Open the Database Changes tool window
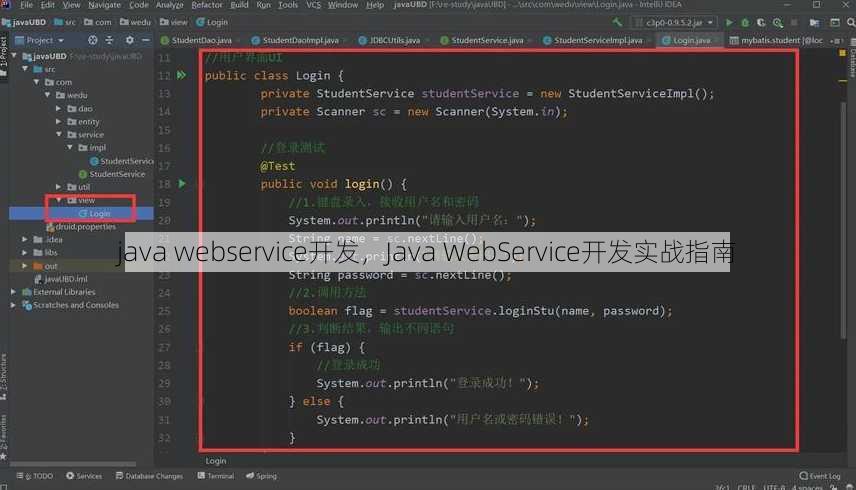 coord(149,476)
